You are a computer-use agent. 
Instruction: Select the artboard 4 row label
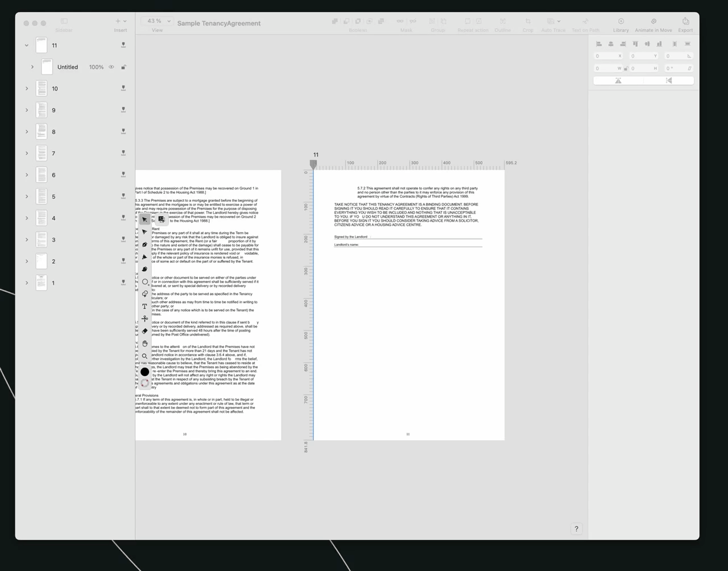tap(53, 218)
